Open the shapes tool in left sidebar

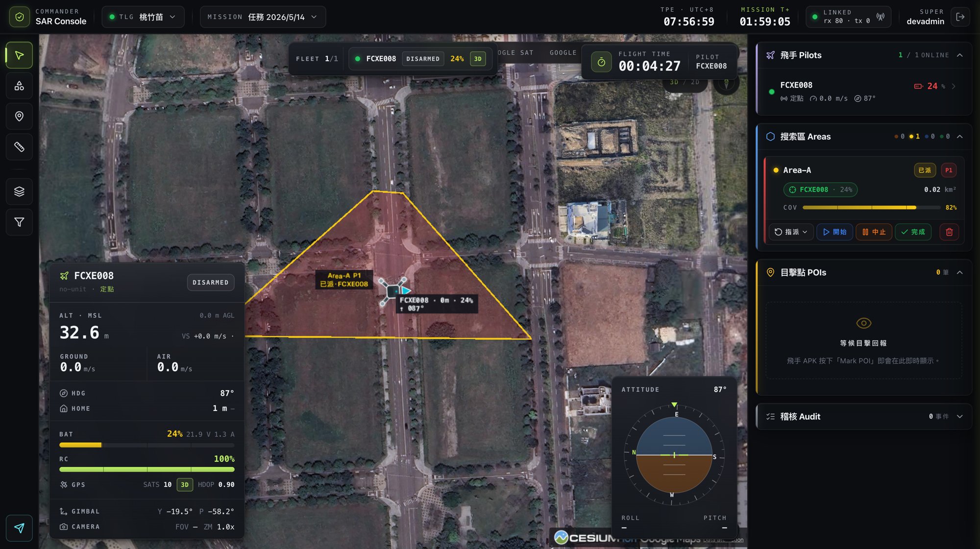pyautogui.click(x=19, y=86)
